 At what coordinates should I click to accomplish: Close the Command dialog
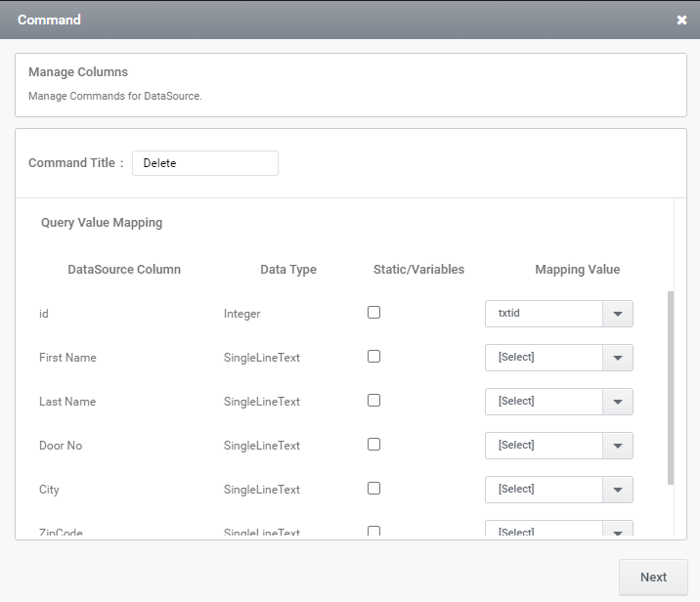tap(681, 21)
